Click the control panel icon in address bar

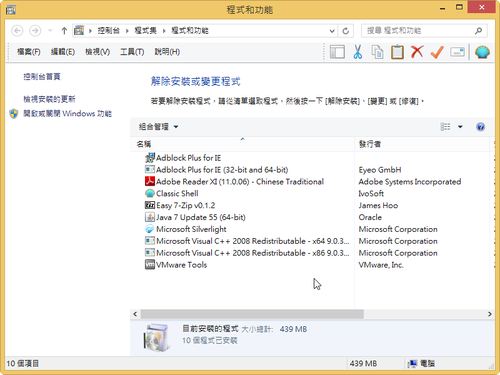79,31
